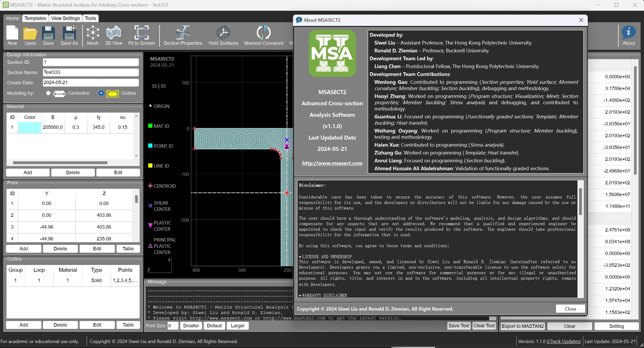
Task: Click the cyan POINT ID legend swatch
Action: click(150, 146)
